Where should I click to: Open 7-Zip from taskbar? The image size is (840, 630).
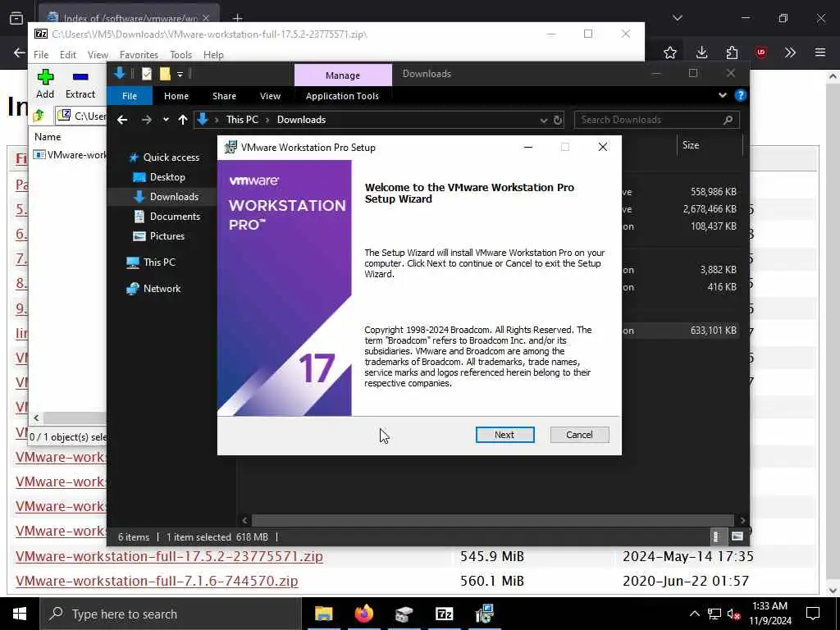444,614
